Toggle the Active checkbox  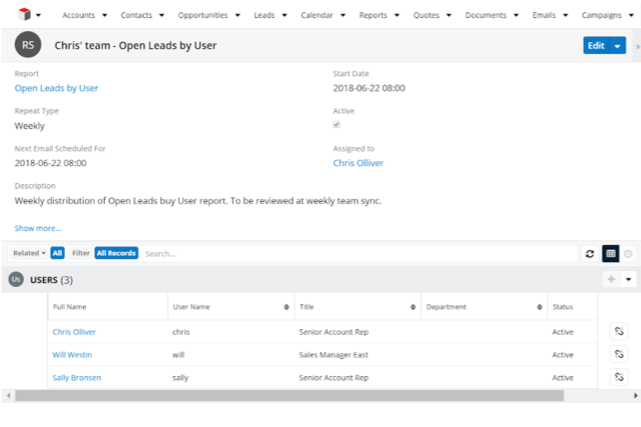336,125
